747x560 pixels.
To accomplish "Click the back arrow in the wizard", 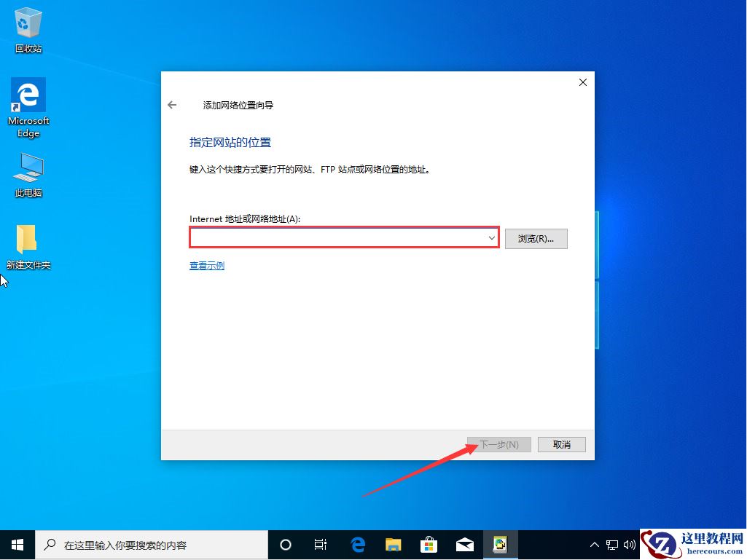I will point(172,104).
